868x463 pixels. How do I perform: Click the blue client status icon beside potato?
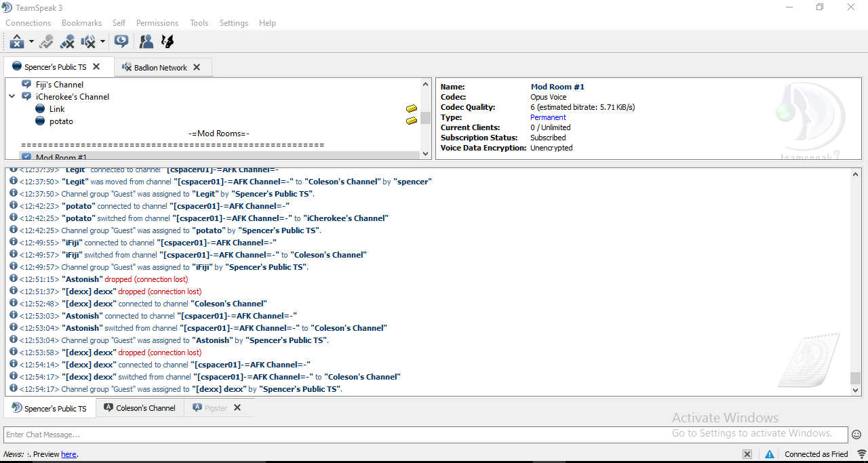tap(40, 121)
